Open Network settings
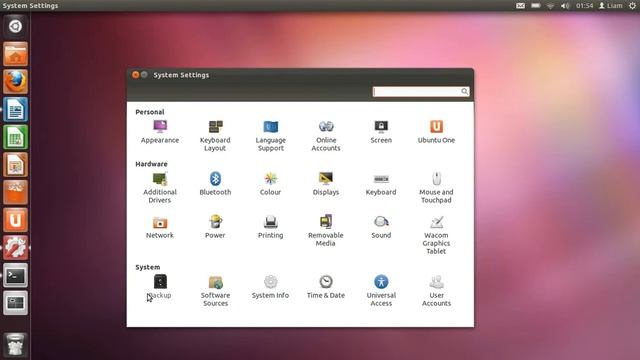This screenshot has height=360, width=640. [x=160, y=227]
